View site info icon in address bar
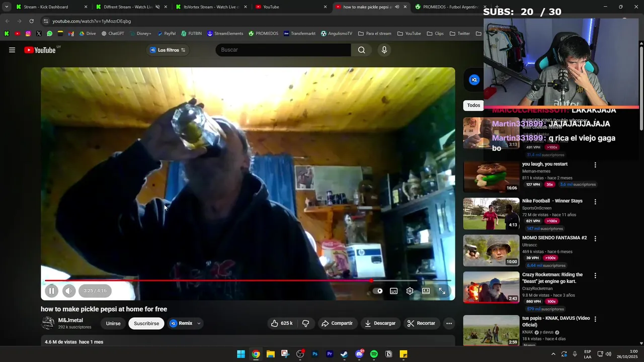This screenshot has height=362, width=644. (46, 21)
